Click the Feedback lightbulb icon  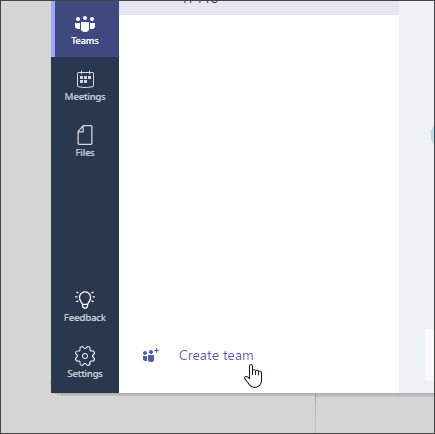pyautogui.click(x=85, y=300)
